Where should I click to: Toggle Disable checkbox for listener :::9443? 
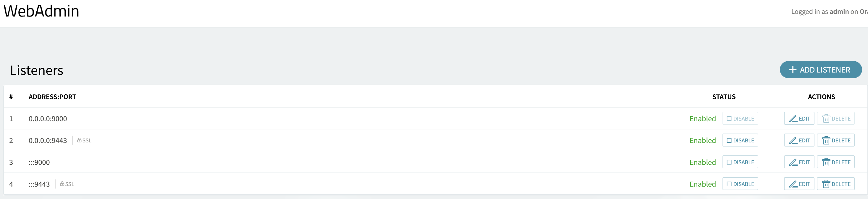[x=729, y=184]
